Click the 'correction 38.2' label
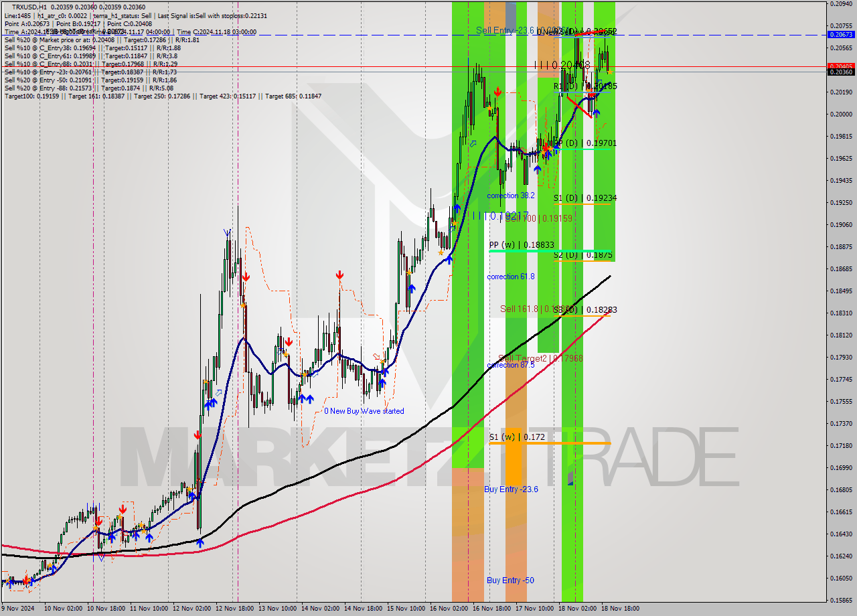The height and width of the screenshot is (616, 857). point(511,196)
